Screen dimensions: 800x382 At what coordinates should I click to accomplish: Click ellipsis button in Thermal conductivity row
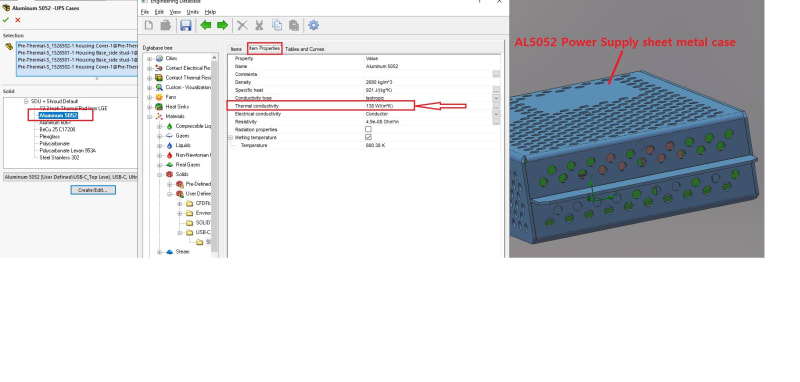pos(496,106)
